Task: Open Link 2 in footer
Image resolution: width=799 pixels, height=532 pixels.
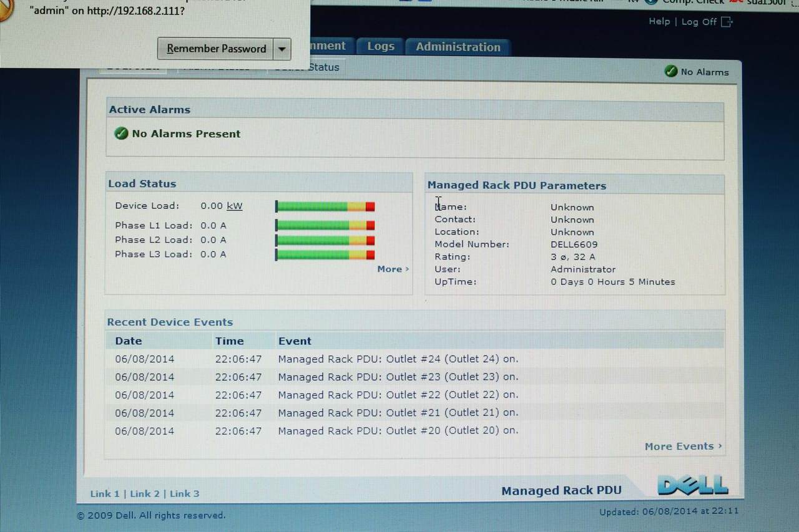Action: [x=145, y=493]
